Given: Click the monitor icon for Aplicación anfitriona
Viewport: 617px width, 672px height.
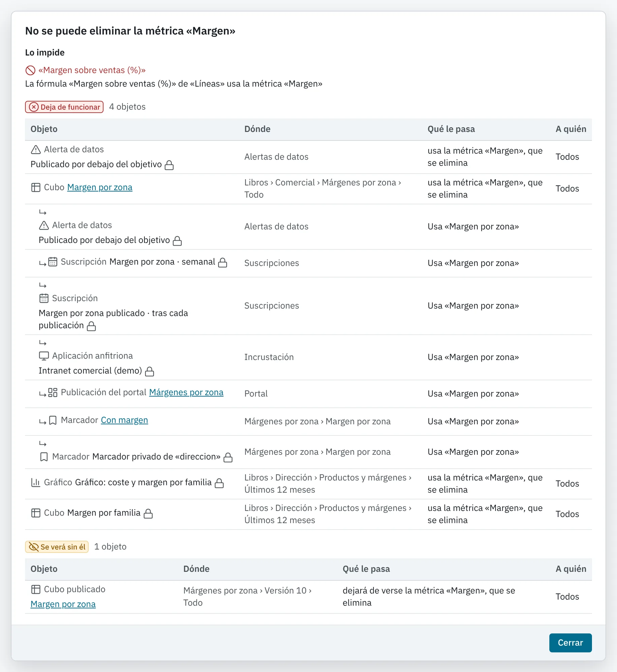Looking at the screenshot, I should point(44,356).
